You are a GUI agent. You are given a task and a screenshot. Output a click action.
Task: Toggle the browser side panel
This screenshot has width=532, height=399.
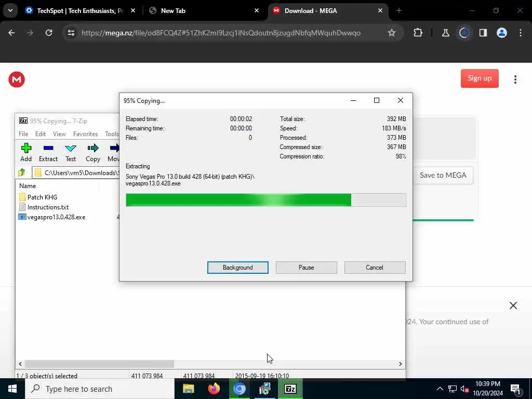483,33
